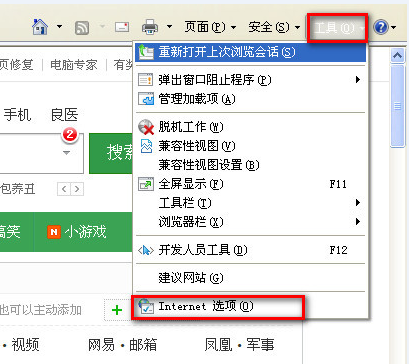Click the work offline icon
Image resolution: width=409 pixels, height=364 pixels.
(146, 127)
